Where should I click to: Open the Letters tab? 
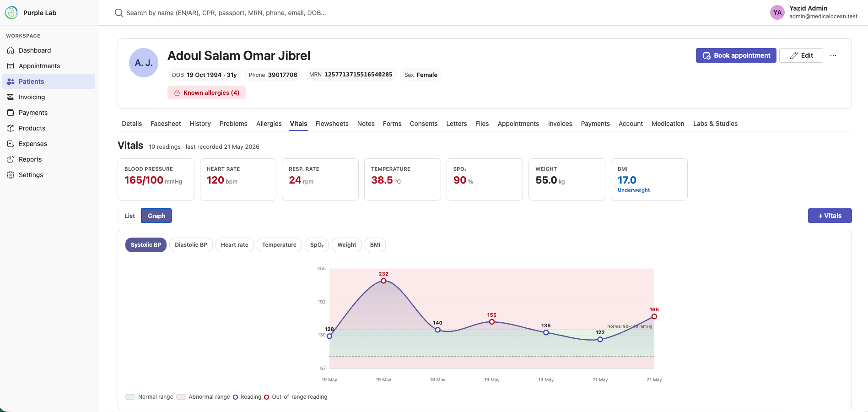coord(457,124)
